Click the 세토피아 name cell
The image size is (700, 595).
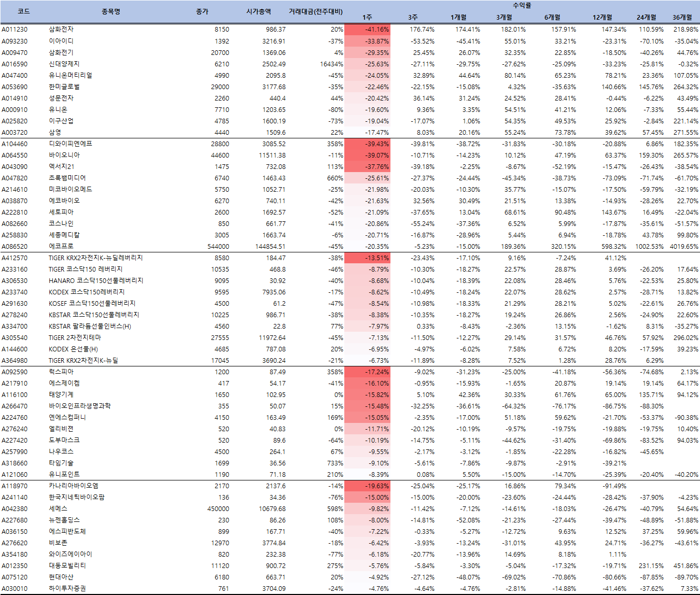pos(61,212)
